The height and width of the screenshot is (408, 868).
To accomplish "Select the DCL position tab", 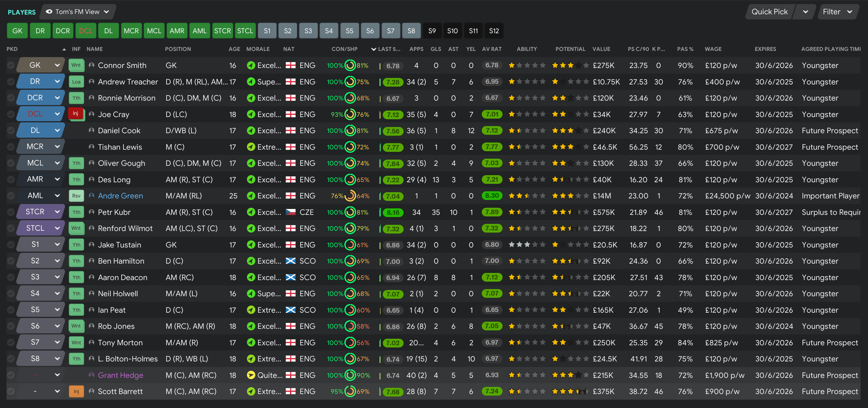I will coord(86,31).
